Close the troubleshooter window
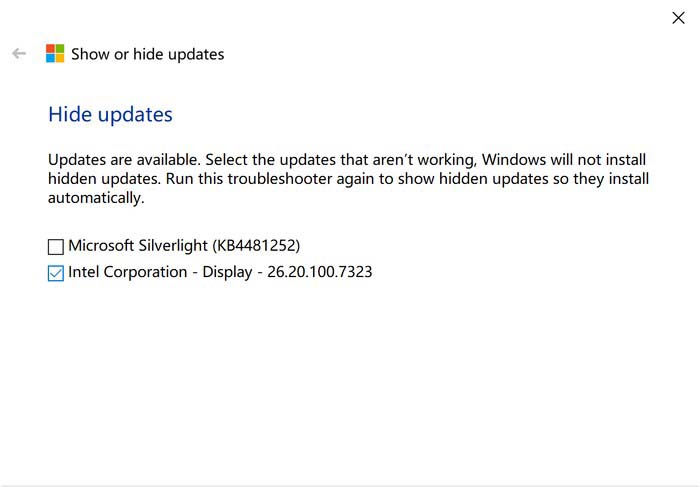 coord(678,18)
